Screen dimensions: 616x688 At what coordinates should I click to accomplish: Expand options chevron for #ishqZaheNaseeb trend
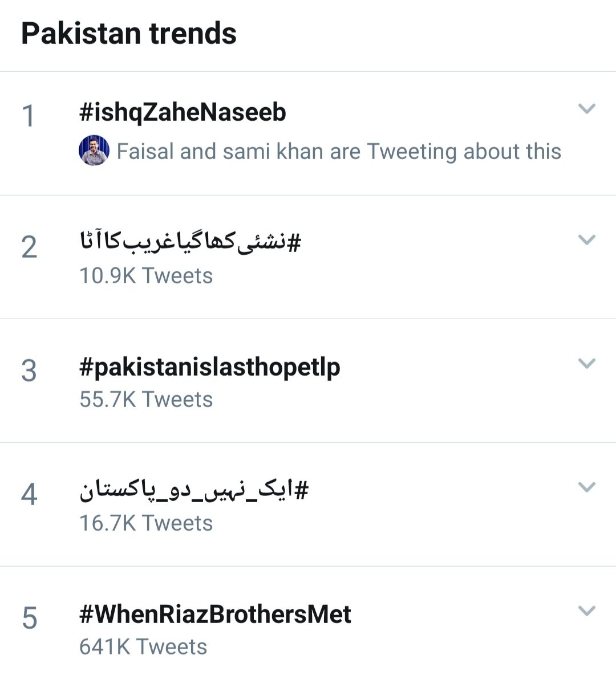point(586,108)
